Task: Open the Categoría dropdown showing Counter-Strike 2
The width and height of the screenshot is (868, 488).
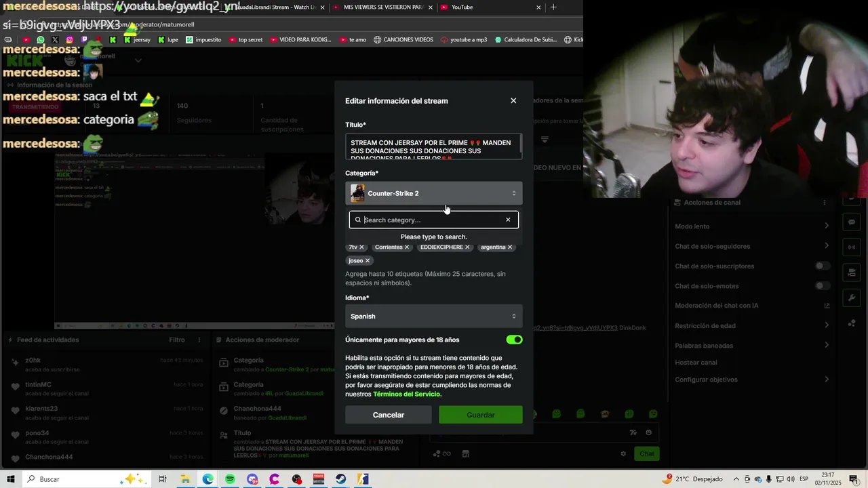Action: 434,193
